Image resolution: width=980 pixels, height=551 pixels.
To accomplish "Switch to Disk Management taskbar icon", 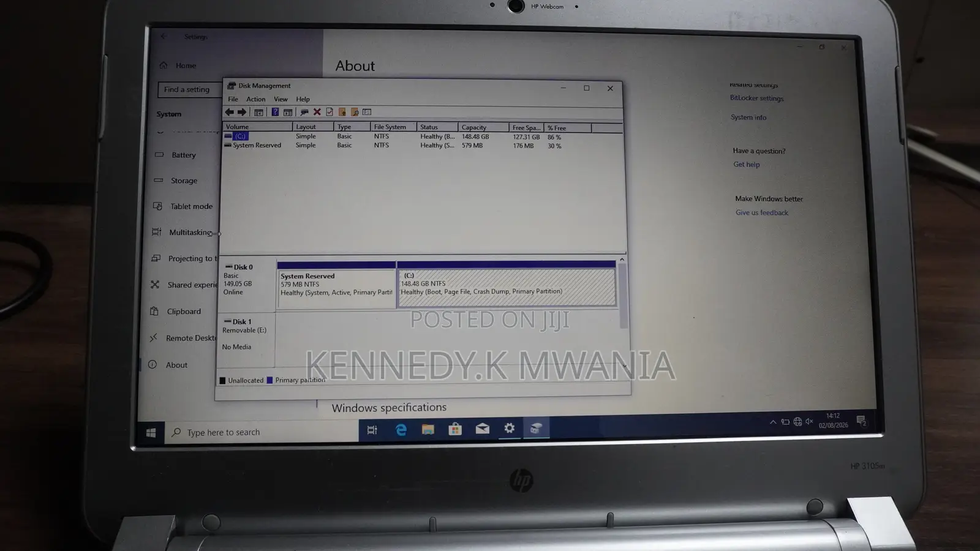I will click(536, 428).
